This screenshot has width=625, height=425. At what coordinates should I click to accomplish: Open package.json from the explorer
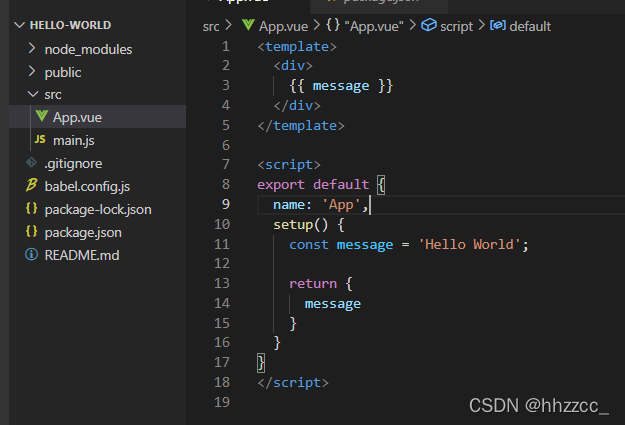pyautogui.click(x=83, y=232)
